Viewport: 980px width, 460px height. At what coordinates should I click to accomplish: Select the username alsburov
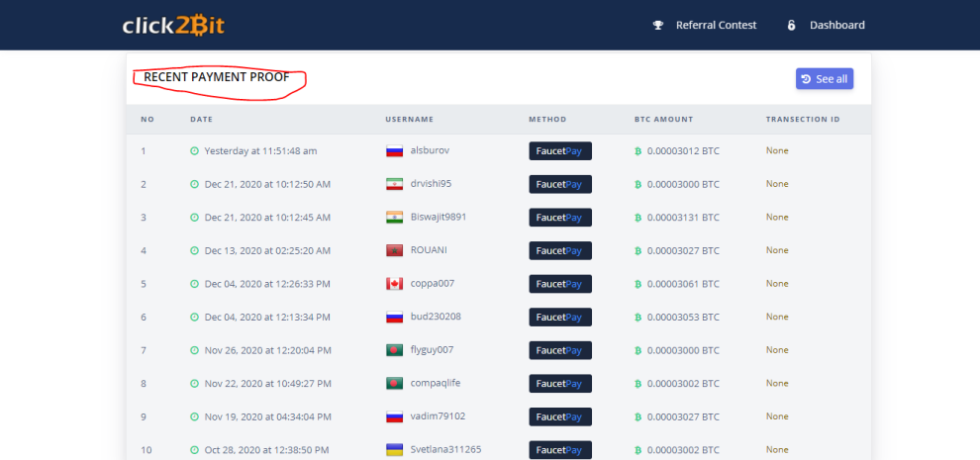click(430, 150)
